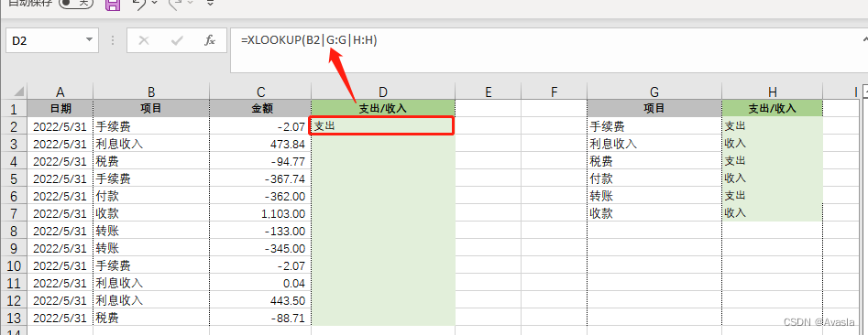
Task: Click cell H3 showing 收入
Action: pyautogui.click(x=773, y=144)
